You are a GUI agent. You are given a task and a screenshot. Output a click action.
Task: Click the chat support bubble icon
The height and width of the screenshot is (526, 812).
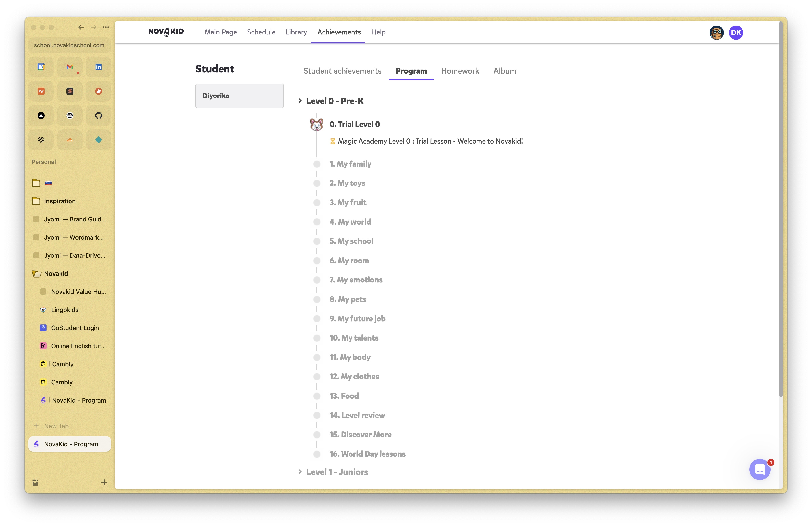759,469
